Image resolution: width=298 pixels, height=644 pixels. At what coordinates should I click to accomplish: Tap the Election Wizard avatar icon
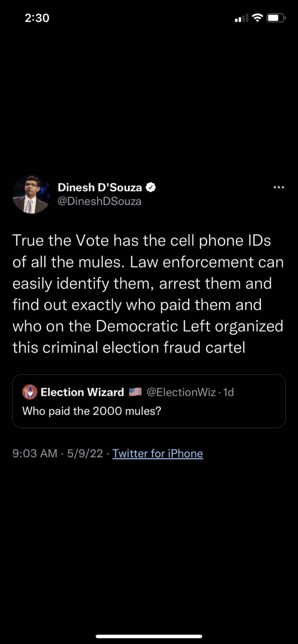(30, 392)
